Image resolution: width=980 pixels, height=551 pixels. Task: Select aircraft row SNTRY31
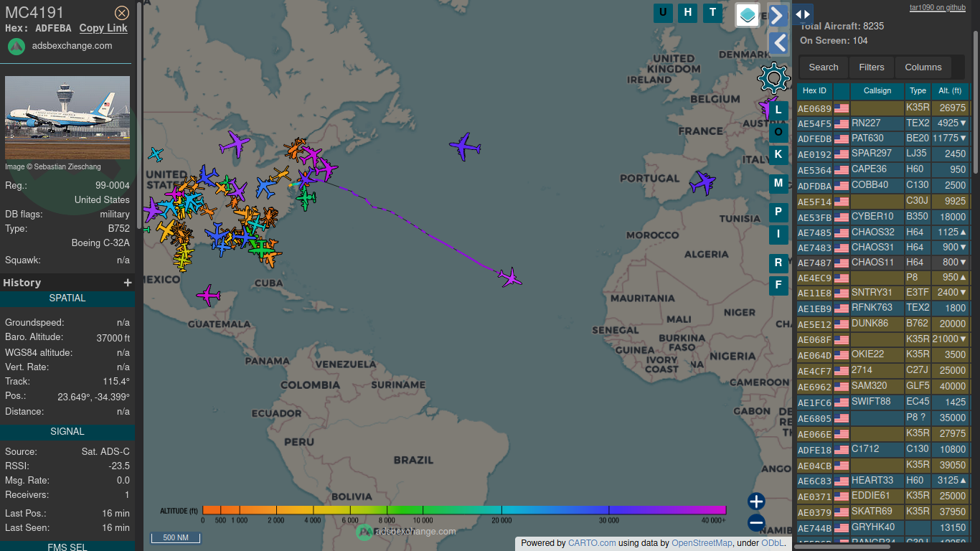pyautogui.click(x=883, y=293)
